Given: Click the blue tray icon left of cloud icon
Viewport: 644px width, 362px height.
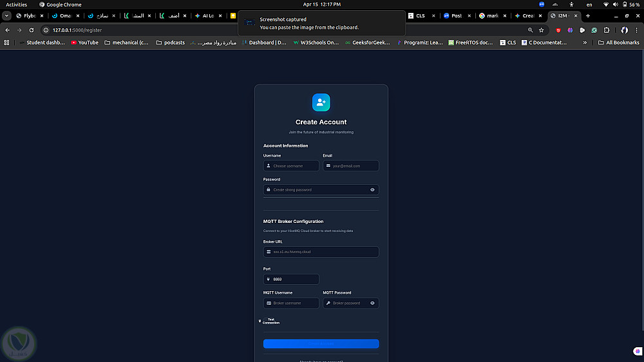Looking at the screenshot, I should pos(542,5).
